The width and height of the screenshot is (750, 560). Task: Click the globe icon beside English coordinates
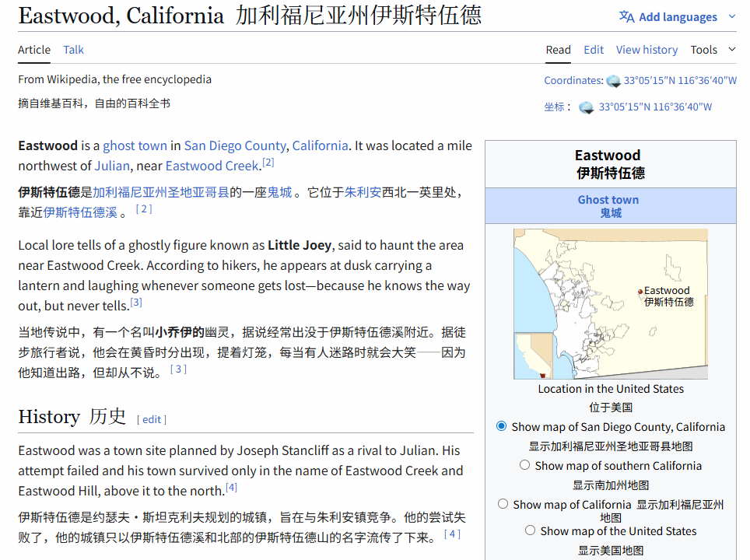click(x=614, y=81)
